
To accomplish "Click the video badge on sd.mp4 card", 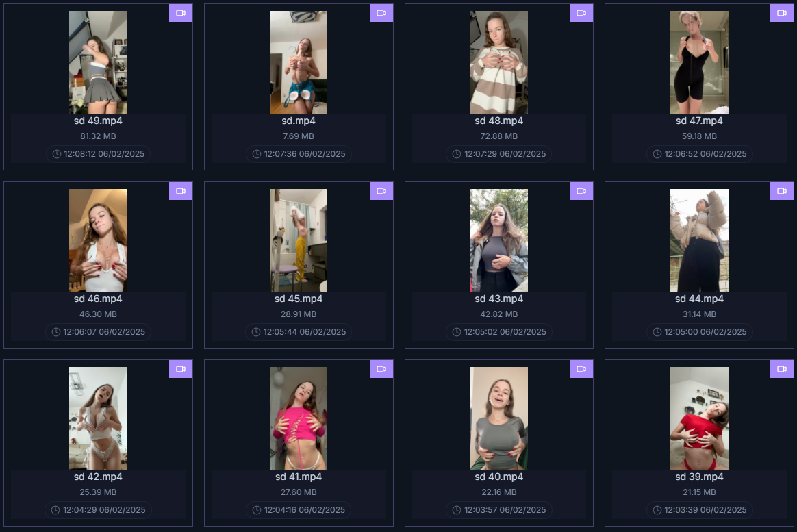I will [381, 13].
